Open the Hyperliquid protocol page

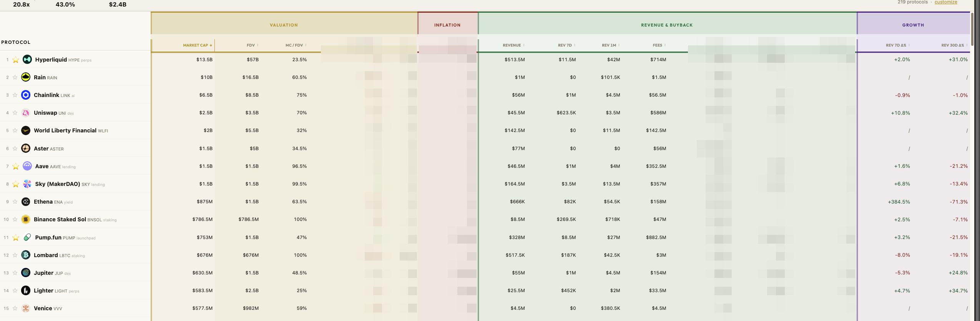coord(51,59)
